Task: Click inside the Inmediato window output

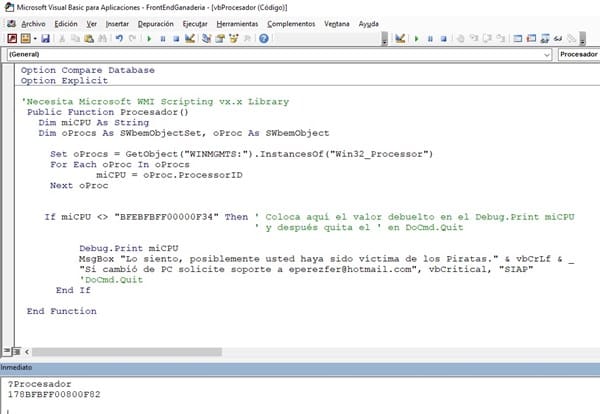Action: [x=300, y=395]
